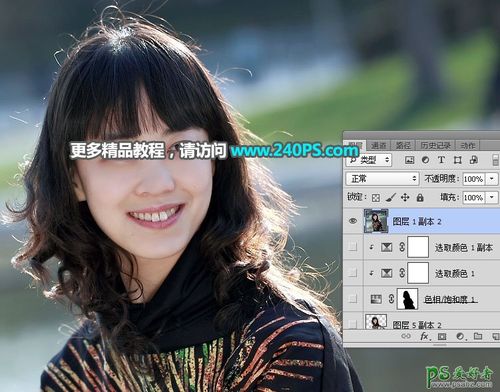This screenshot has width=500, height=392.
Task: Lock transparent pixels icon next to 锁定
Action: pos(376,198)
